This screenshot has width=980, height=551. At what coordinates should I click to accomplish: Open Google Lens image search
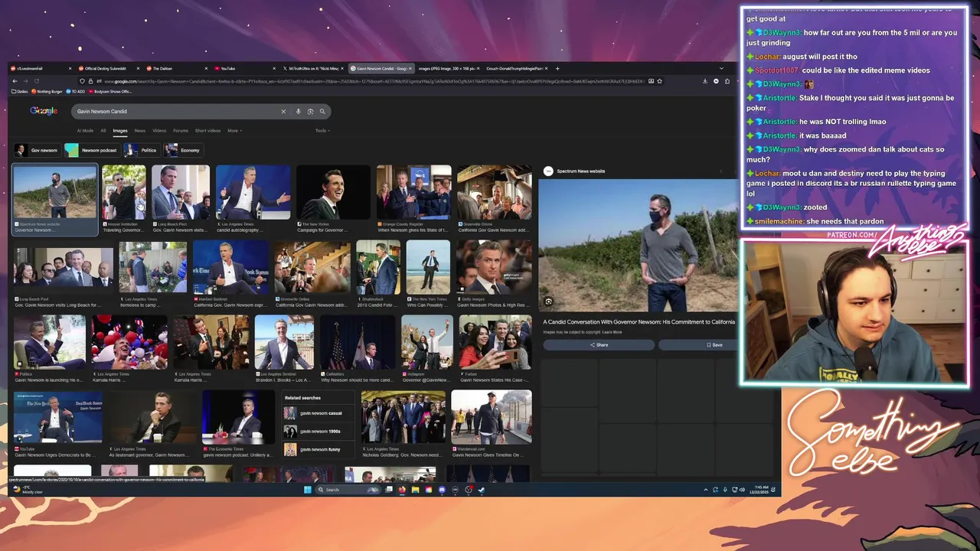coord(310,112)
